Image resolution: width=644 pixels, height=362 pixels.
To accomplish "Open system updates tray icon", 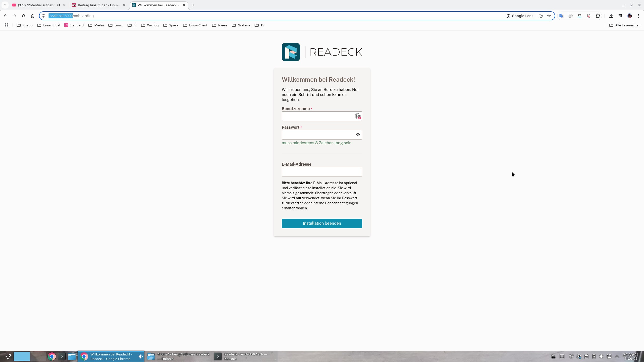I will (579, 356).
